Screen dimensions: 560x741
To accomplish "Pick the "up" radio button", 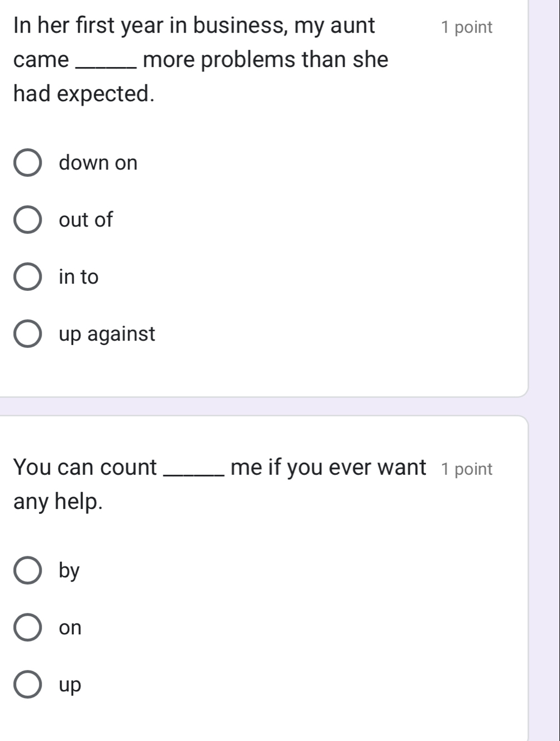I will tap(27, 685).
